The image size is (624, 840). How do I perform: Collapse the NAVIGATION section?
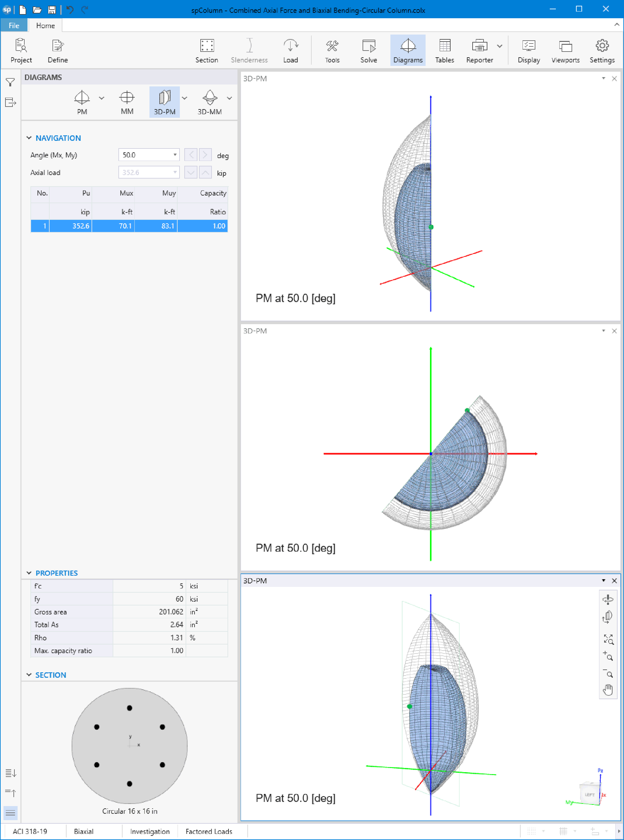click(29, 138)
